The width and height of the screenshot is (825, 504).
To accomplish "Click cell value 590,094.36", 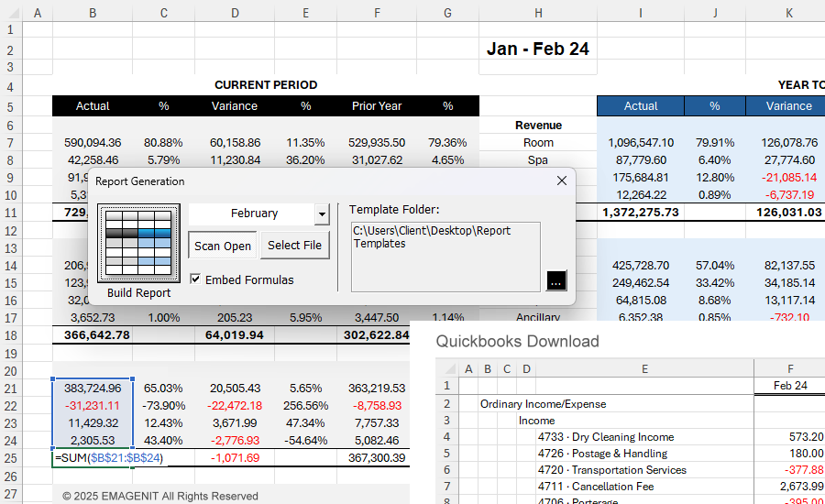I will tap(93, 143).
